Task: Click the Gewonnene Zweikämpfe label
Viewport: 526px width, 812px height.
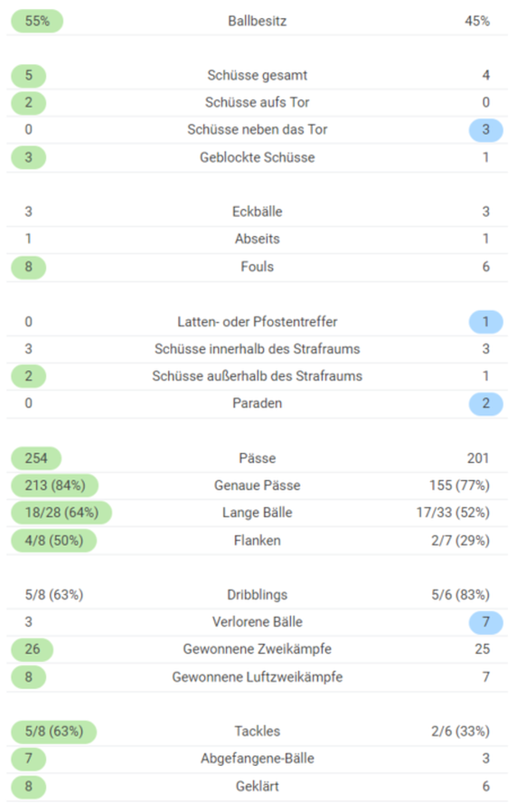Action: (x=258, y=649)
